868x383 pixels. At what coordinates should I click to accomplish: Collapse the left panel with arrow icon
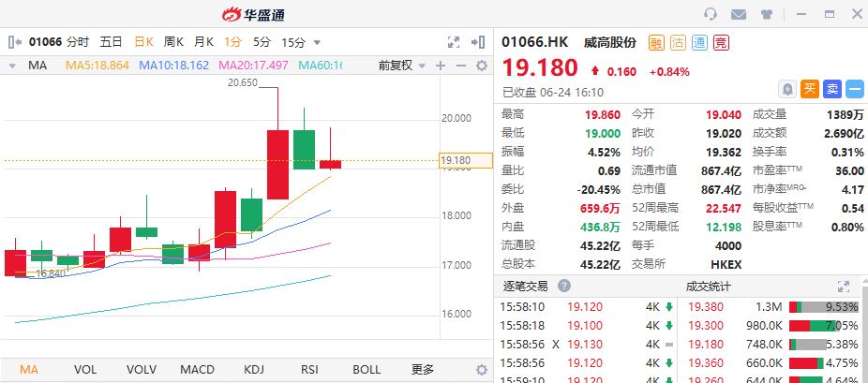tap(15, 41)
